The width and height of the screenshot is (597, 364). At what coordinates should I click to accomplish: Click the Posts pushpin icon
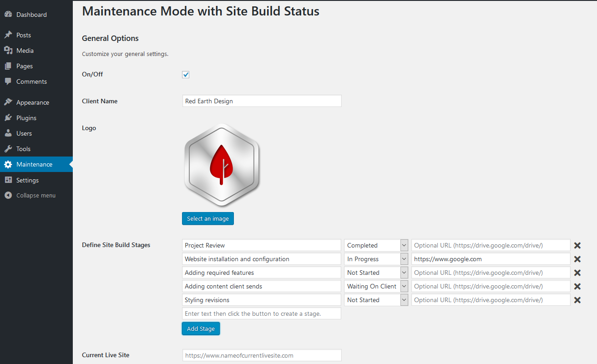click(x=8, y=35)
